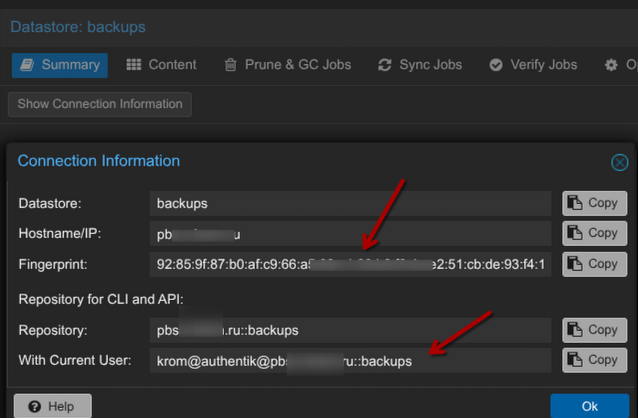
Task: Copy the Fingerprint value
Action: (592, 264)
